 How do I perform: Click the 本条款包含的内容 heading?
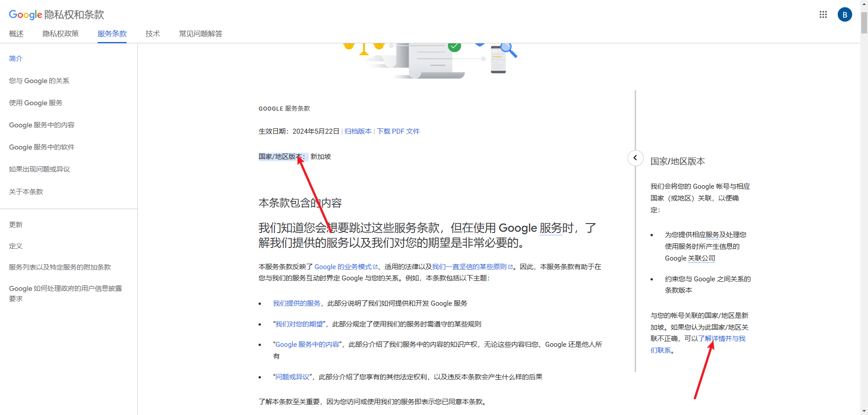[300, 203]
